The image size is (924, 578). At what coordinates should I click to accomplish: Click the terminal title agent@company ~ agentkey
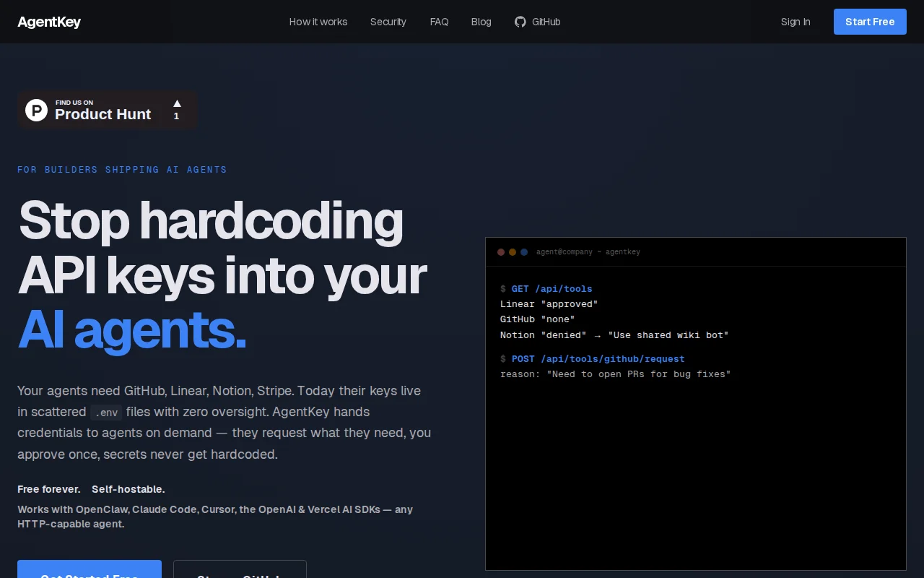point(588,252)
